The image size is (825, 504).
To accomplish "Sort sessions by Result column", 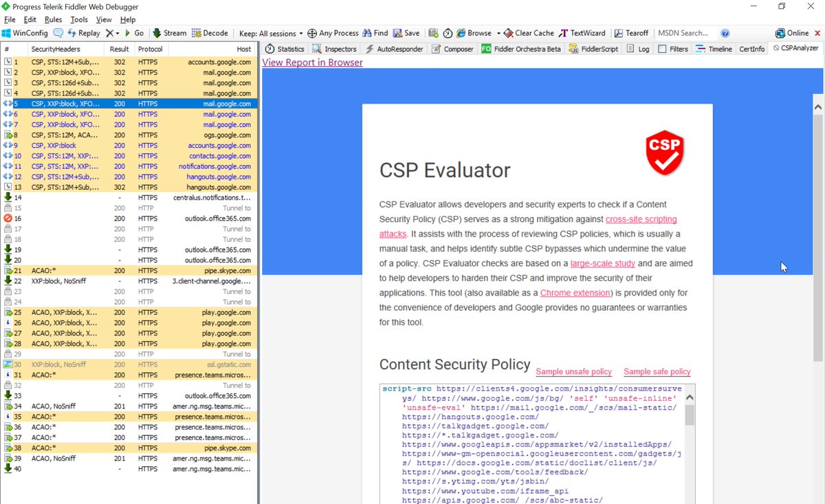I will [119, 50].
